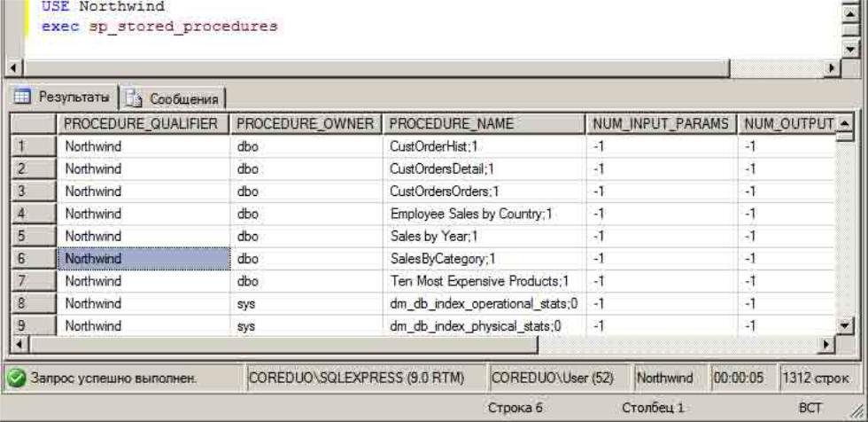
Task: Click the CustOrderHist;1 cell
Action: click(484, 147)
